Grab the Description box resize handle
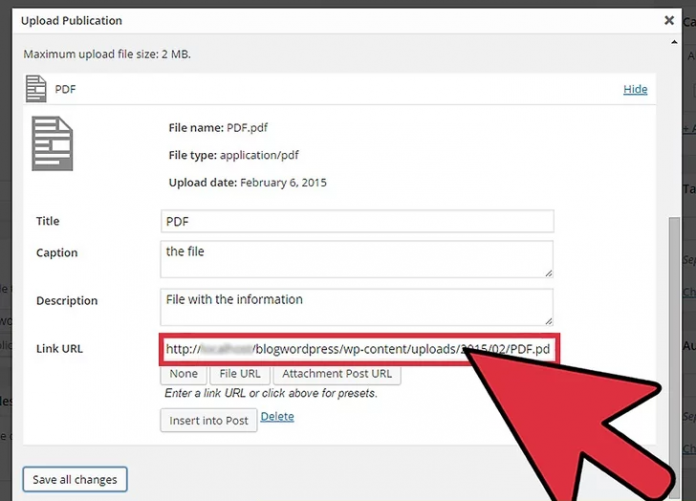Screen dimensions: 696x501 (x=548, y=320)
